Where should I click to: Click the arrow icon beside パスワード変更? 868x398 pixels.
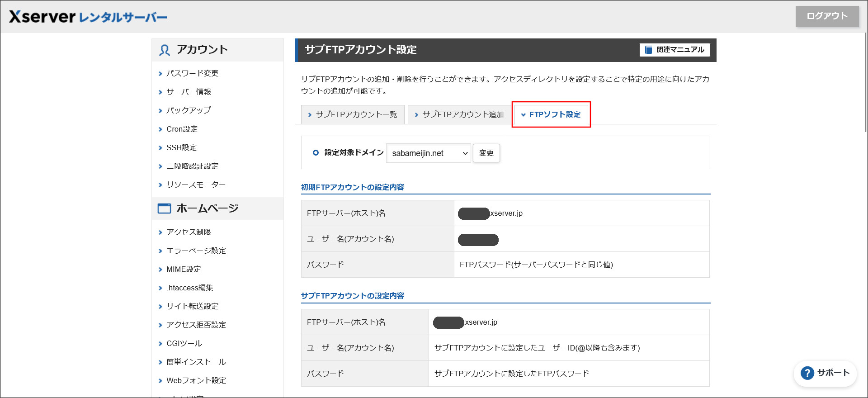pyautogui.click(x=160, y=74)
